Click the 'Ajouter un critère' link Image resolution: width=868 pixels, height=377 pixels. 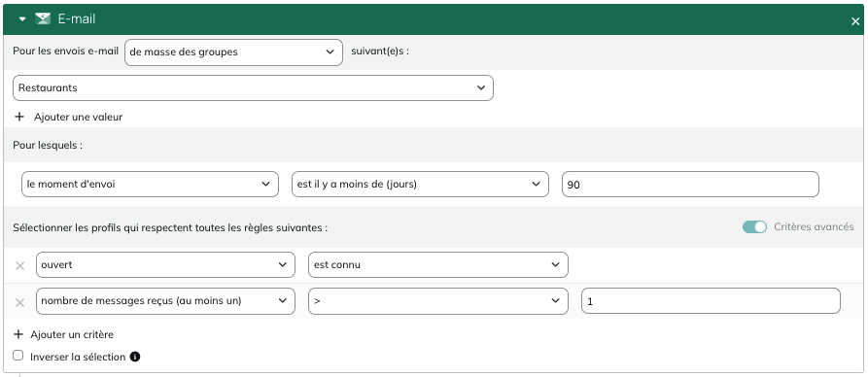[72, 335]
